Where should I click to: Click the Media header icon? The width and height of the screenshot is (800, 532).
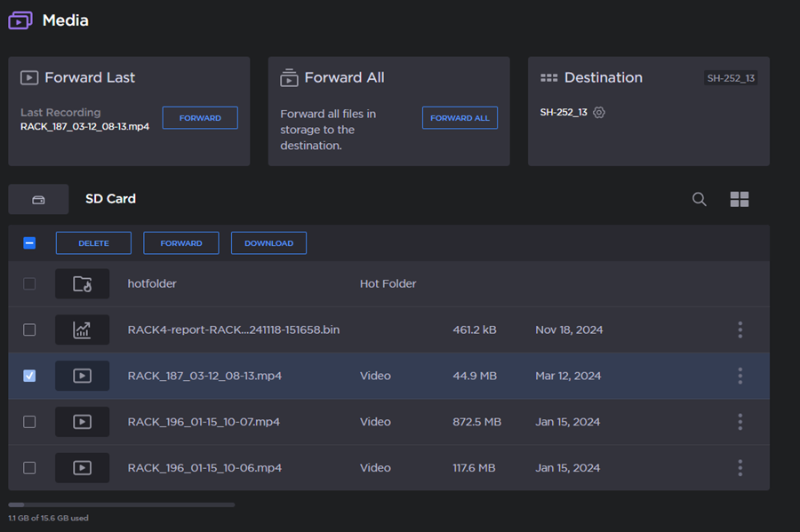[20, 20]
